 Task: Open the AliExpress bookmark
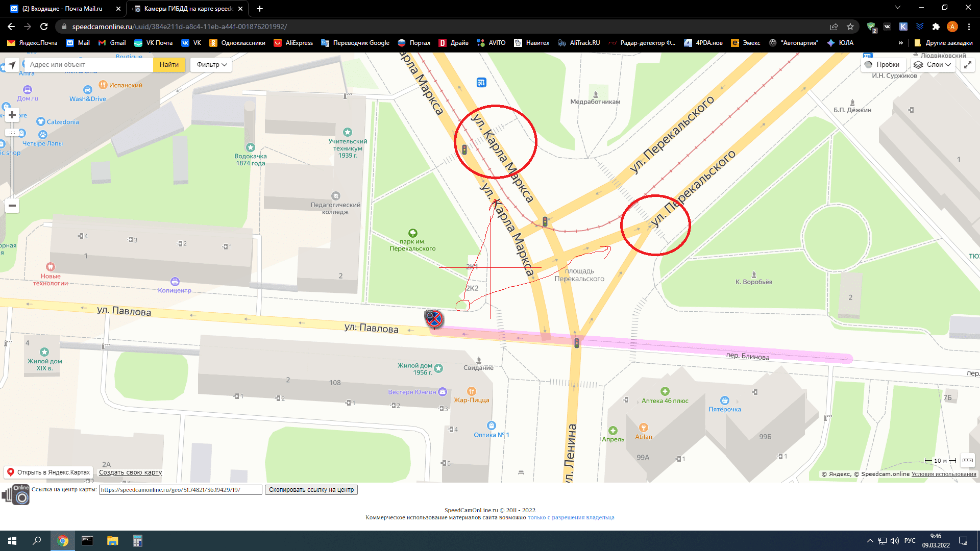[293, 43]
